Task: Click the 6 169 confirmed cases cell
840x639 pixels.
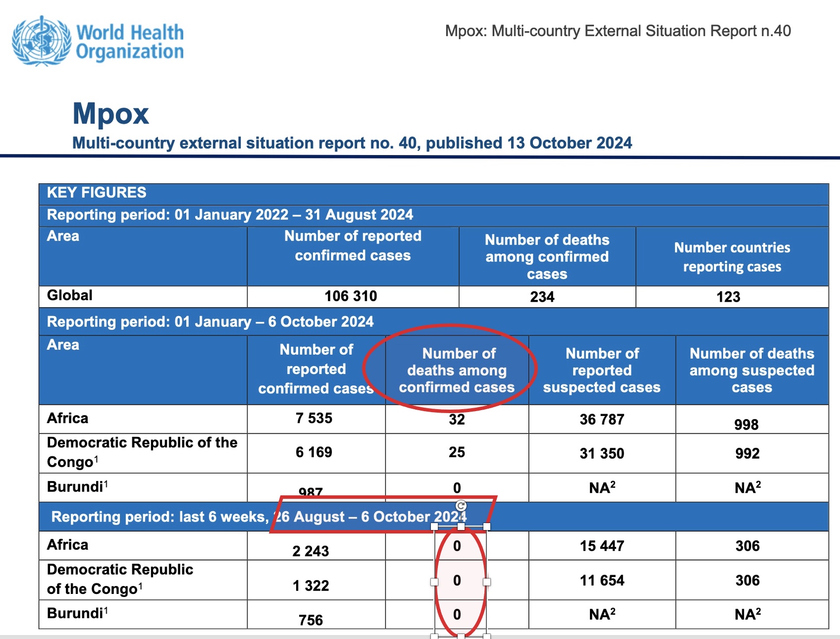Action: 314,452
